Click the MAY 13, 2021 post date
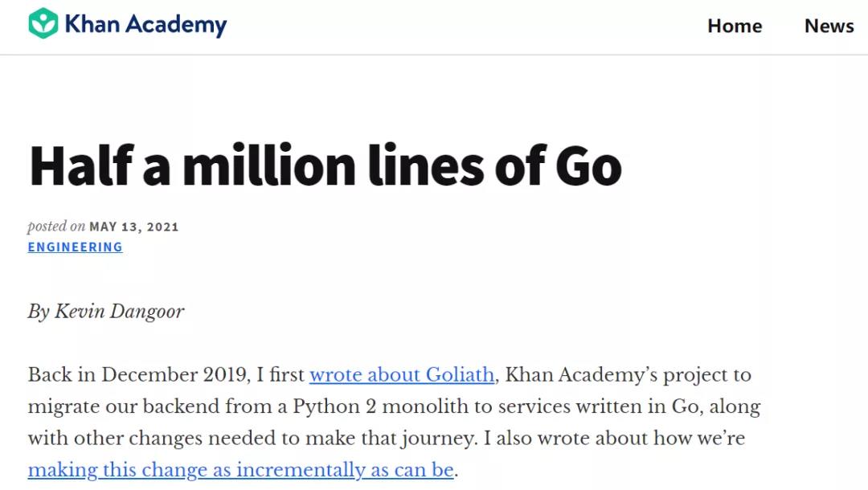 [133, 227]
